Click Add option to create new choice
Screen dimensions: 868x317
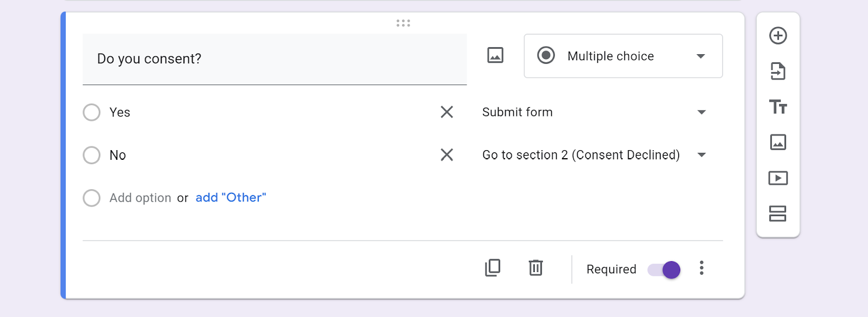click(140, 198)
